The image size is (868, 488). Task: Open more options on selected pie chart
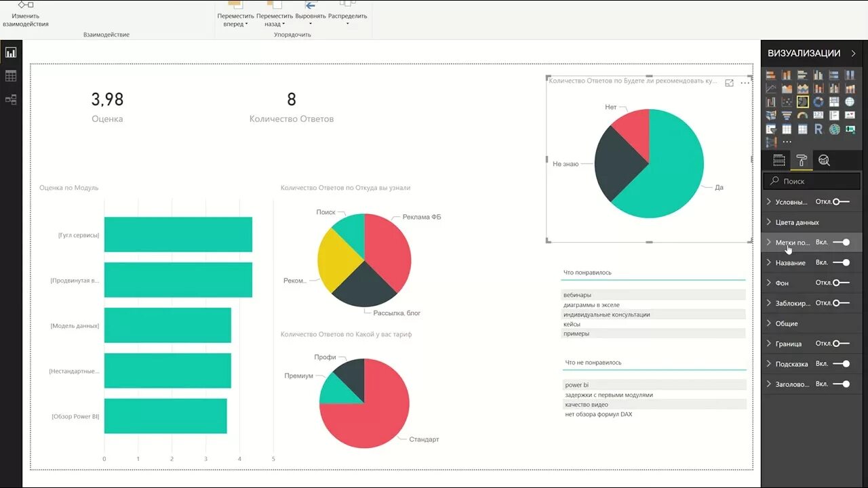click(x=745, y=83)
